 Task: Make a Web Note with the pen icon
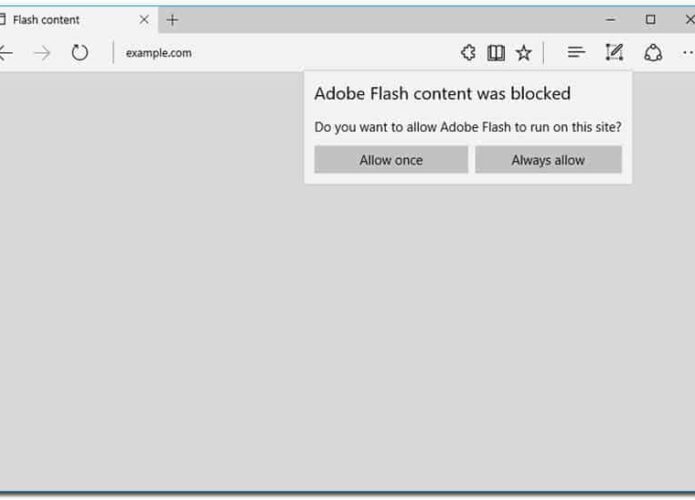[x=614, y=52]
